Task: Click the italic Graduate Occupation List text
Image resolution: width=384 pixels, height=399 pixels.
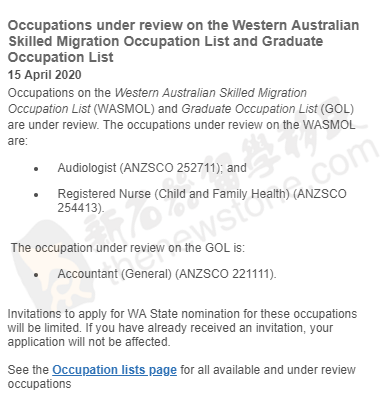Action: 250,109
